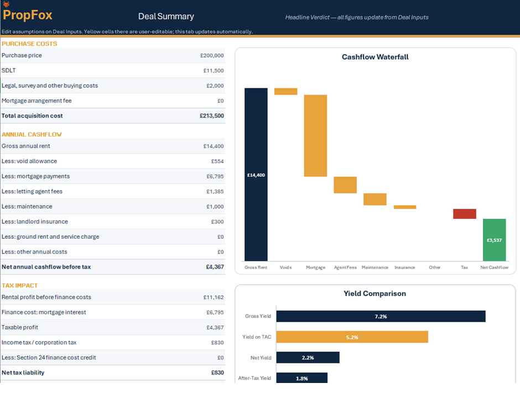Select the landlord insurance value £300
The width and height of the screenshot is (520, 420).
tap(217, 222)
